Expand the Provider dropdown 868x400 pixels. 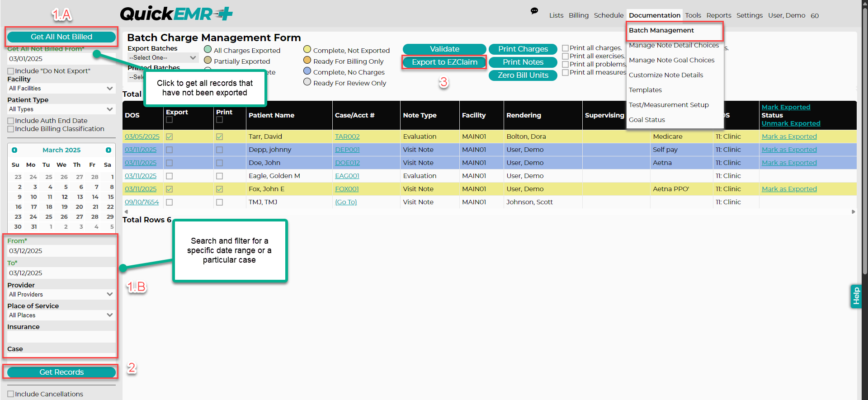click(61, 295)
